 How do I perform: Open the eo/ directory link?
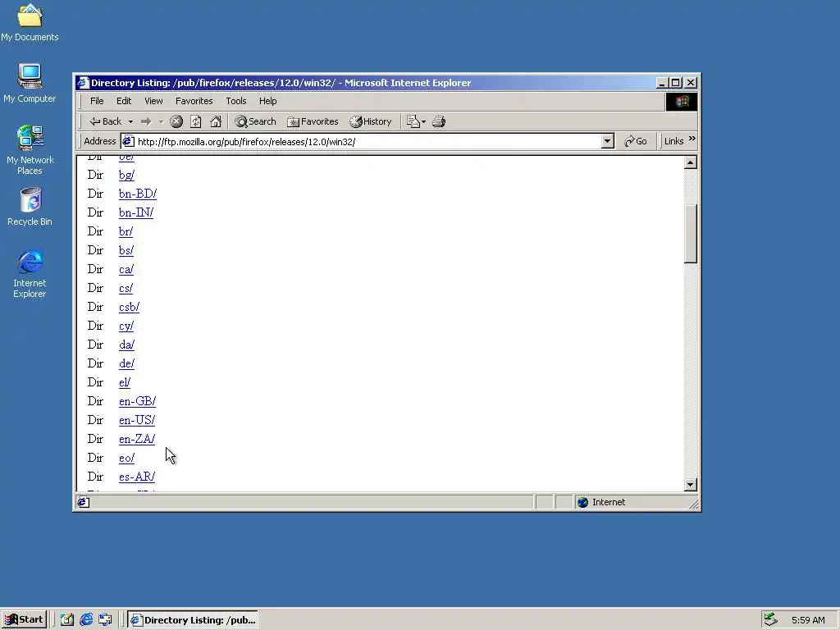[x=126, y=458]
